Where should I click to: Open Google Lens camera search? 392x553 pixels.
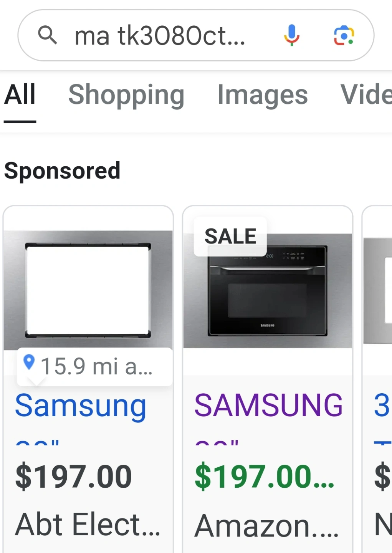tap(344, 36)
